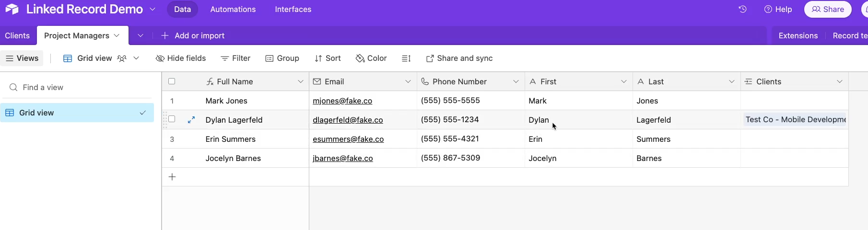Open dlagerfeld@fake.co email link
The width and height of the screenshot is (868, 230).
(x=348, y=120)
